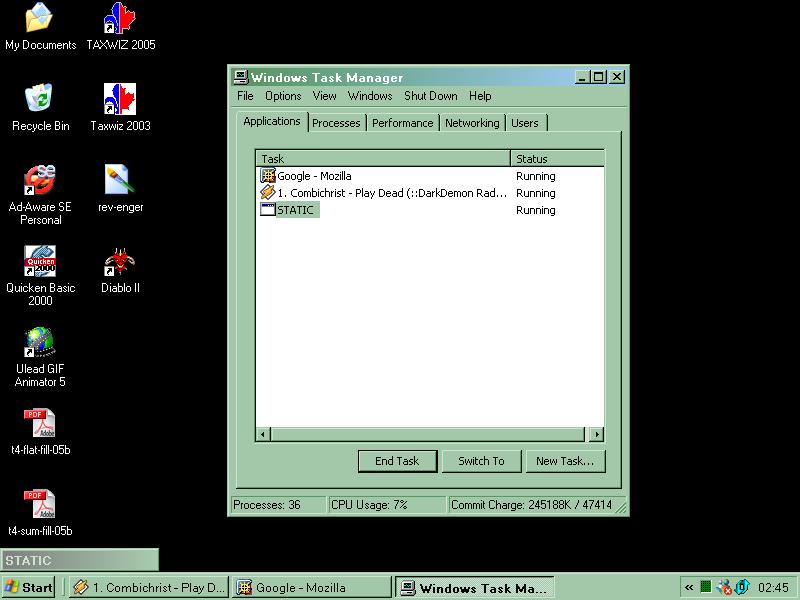Select the STATIC task row
This screenshot has height=600, width=800.
tap(430, 210)
